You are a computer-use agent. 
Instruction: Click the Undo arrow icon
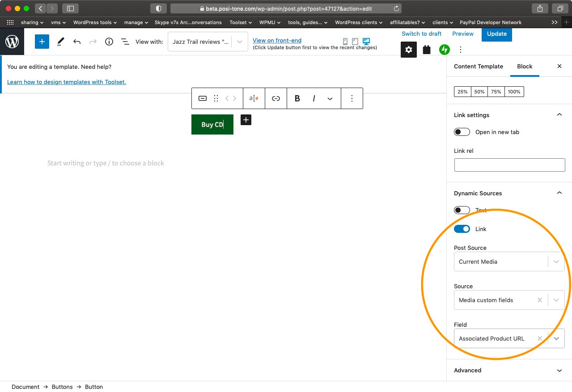[x=76, y=41]
